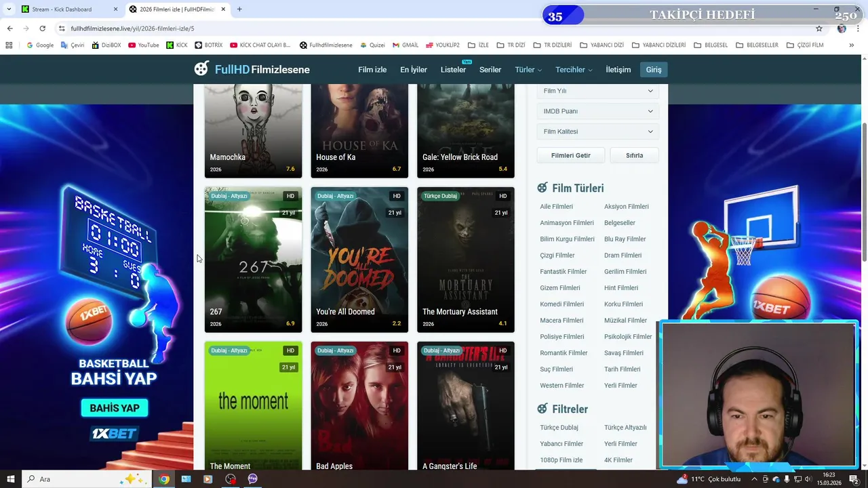Expand the Tercihler dropdown menu
868x488 pixels.
574,70
